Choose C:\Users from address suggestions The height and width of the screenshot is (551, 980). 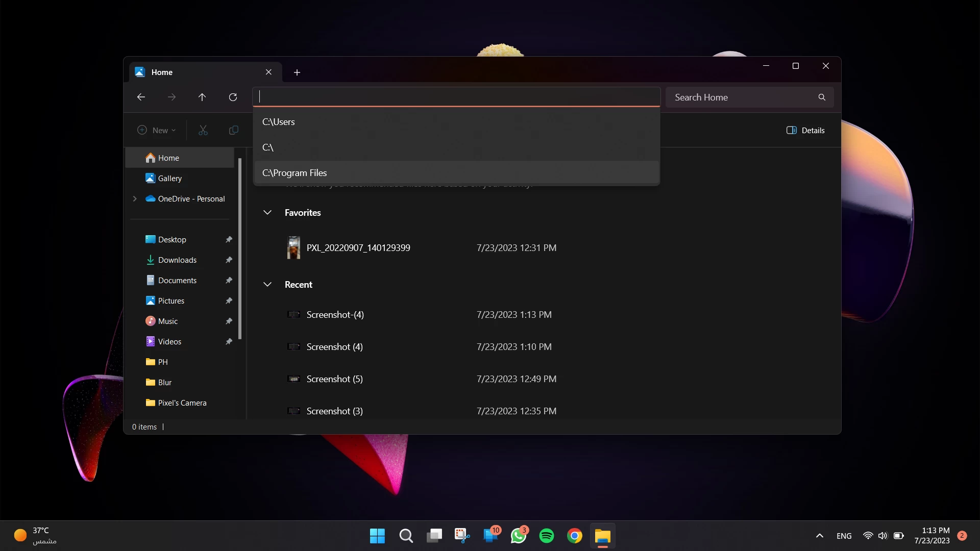pyautogui.click(x=279, y=121)
